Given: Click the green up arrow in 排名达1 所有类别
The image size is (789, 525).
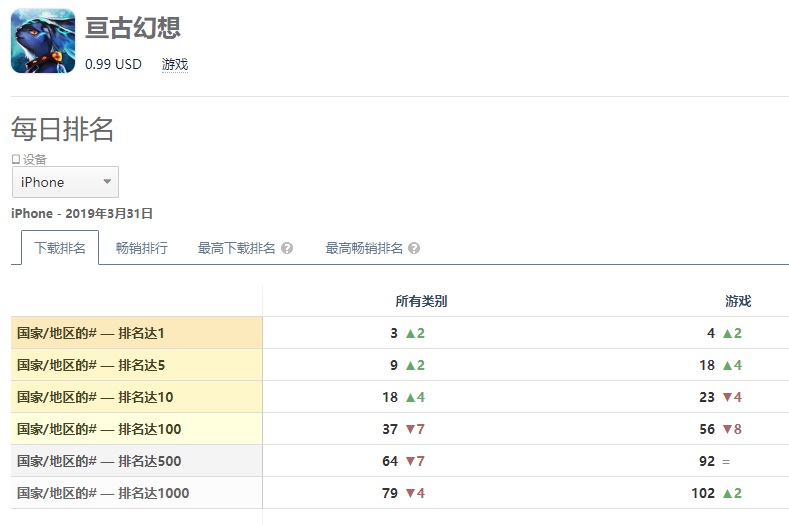Looking at the screenshot, I should click(410, 333).
